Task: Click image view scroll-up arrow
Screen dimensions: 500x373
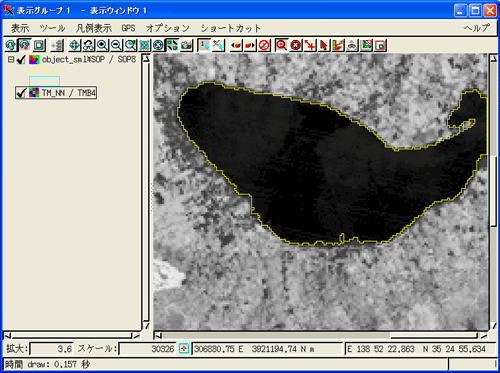Action: point(494,59)
